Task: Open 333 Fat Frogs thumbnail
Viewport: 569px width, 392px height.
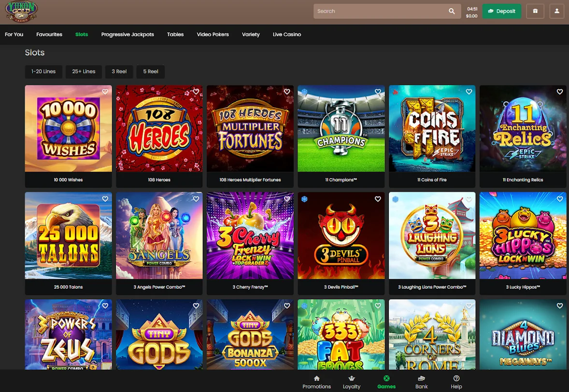Action: click(341, 335)
